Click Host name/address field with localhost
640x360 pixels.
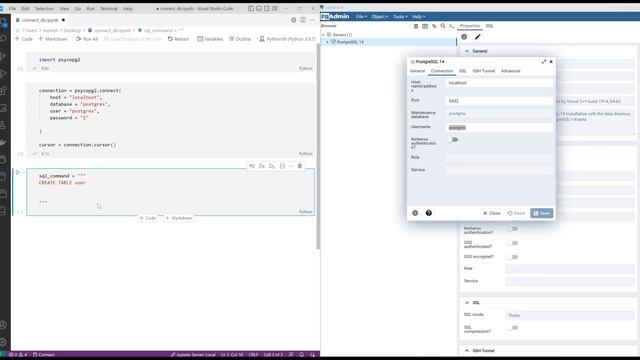pos(499,83)
